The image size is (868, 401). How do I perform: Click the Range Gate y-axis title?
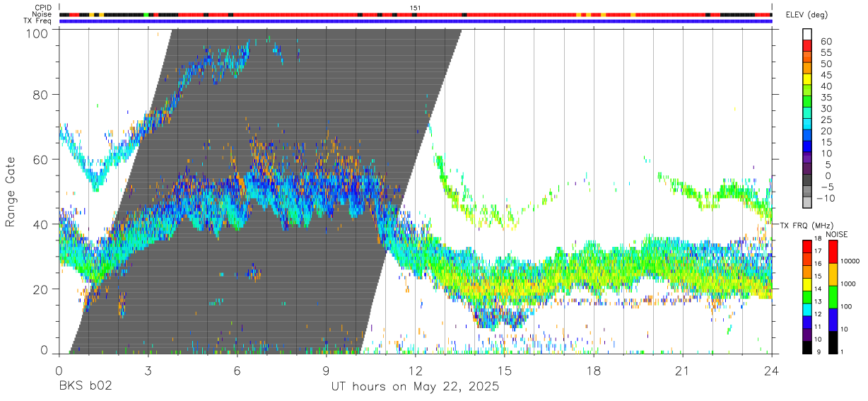click(11, 192)
